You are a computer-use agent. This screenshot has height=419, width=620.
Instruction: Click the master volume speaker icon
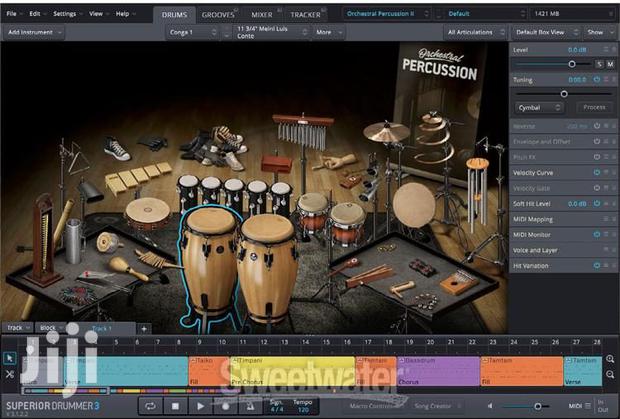[490, 406]
